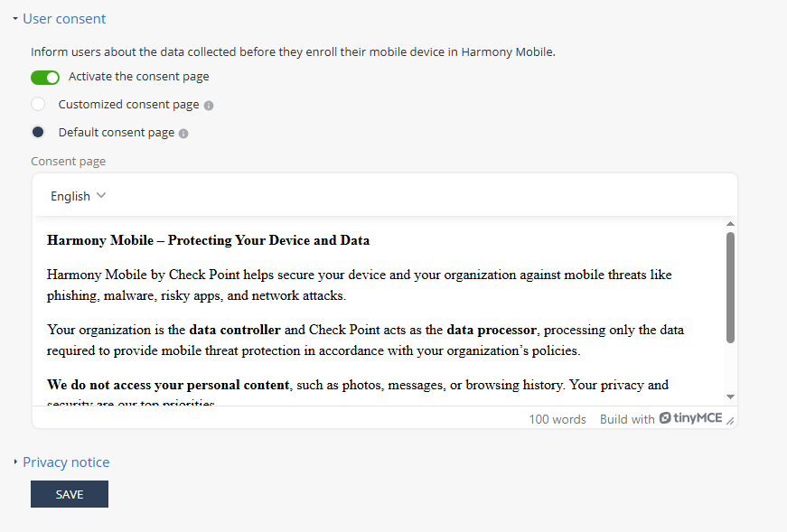Collapse the User consent section arrow

tap(15, 19)
